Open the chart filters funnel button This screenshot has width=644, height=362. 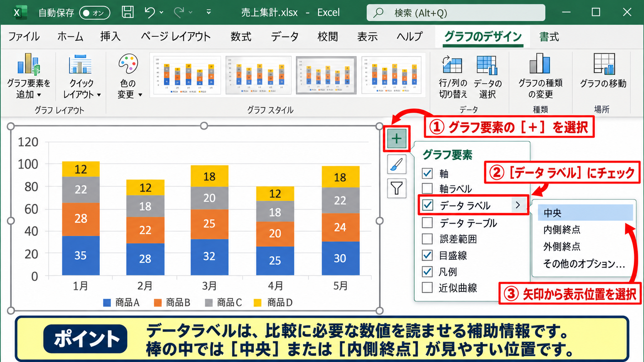[396, 189]
